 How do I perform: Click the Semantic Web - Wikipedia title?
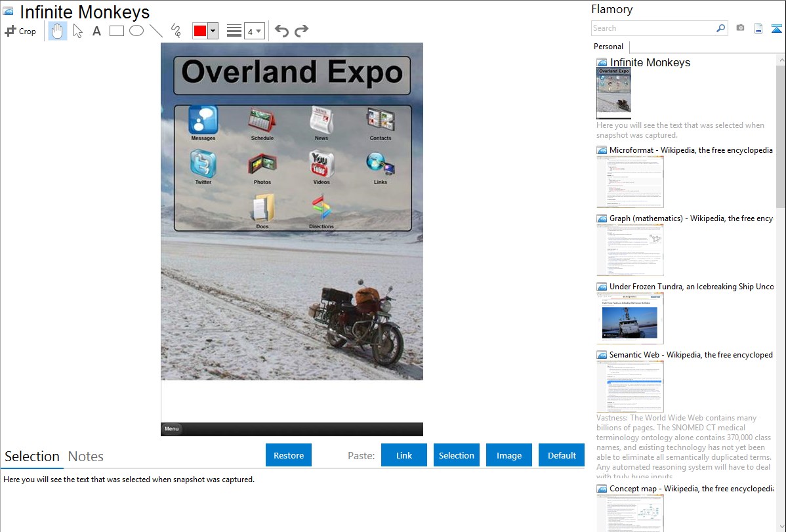pos(691,354)
